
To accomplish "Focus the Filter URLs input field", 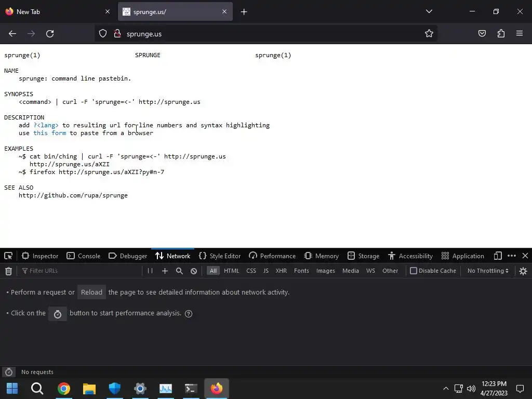I will click(x=82, y=271).
